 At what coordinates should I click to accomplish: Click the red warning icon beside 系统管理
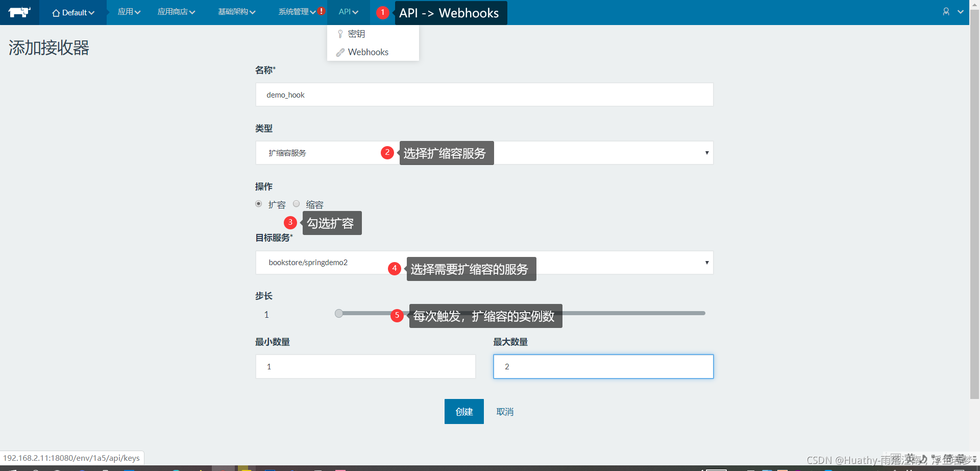(x=322, y=11)
